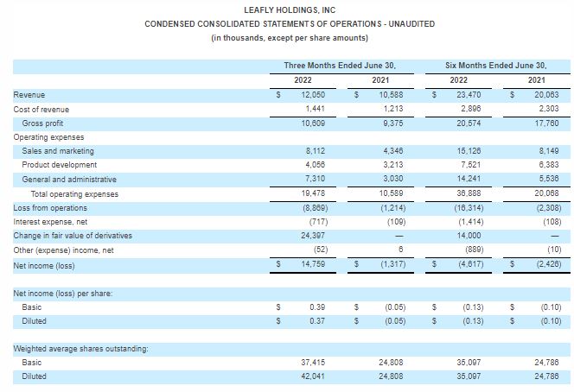Screen dimensions: 574x392
Task: Click the Loss from operations row label
Action: 50,208
